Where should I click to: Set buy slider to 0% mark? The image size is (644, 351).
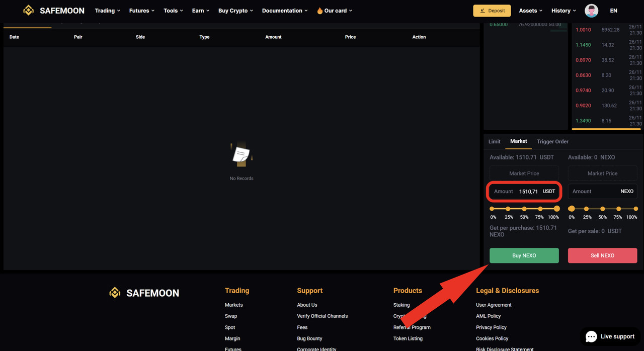click(x=492, y=209)
